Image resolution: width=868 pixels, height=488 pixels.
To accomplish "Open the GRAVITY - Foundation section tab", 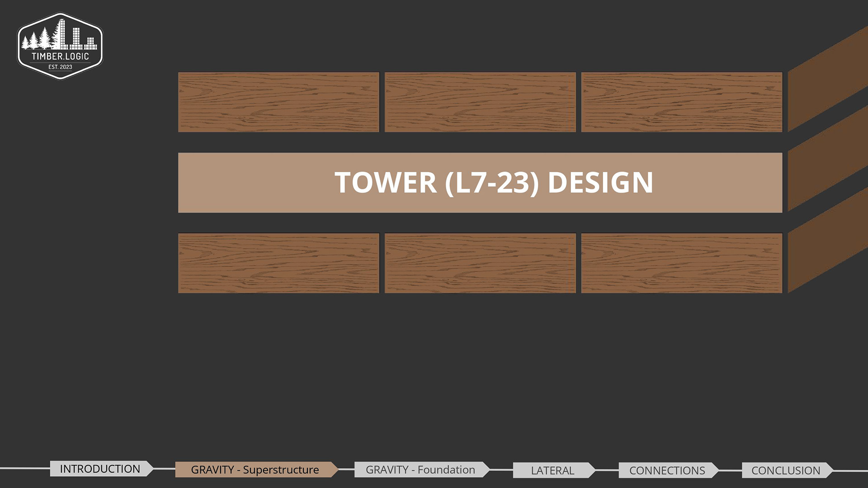I will pos(422,469).
